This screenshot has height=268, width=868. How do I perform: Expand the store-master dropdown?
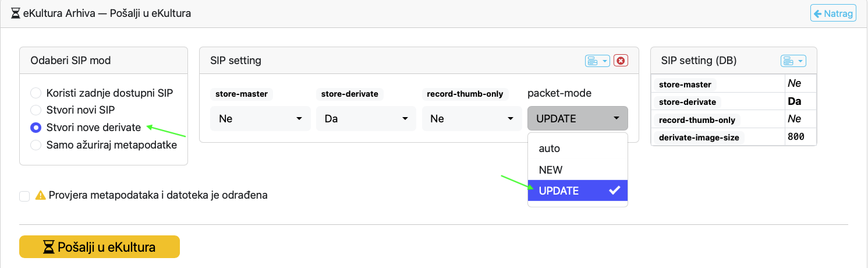[x=260, y=118]
